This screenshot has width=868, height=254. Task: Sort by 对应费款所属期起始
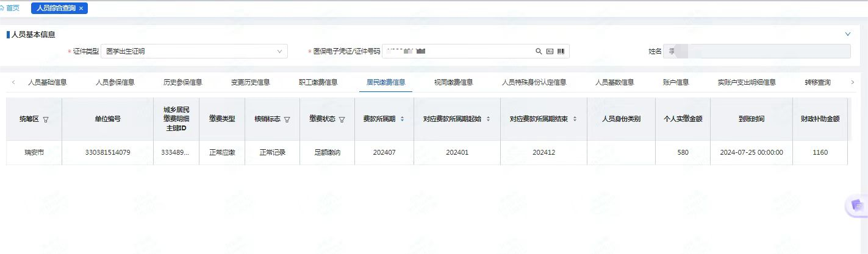point(488,119)
